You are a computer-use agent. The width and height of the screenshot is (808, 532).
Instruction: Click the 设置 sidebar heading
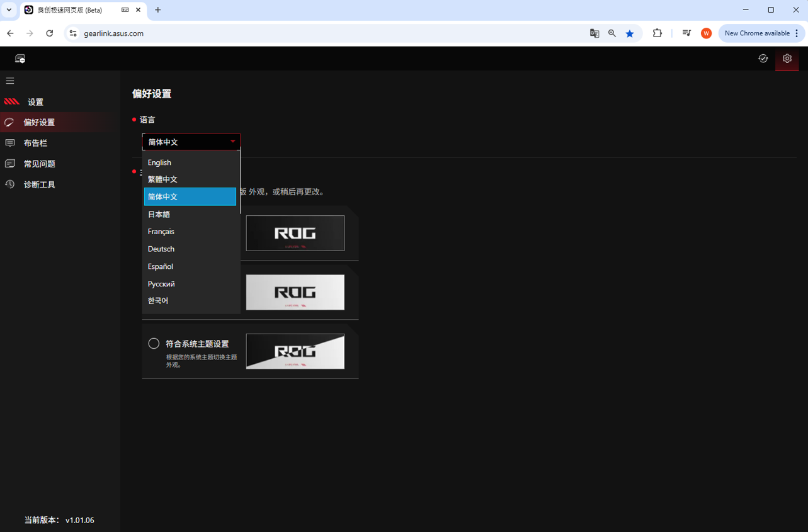point(35,102)
